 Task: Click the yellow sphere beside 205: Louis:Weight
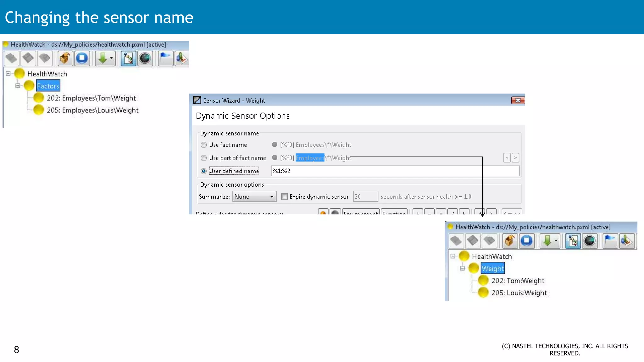point(483,293)
